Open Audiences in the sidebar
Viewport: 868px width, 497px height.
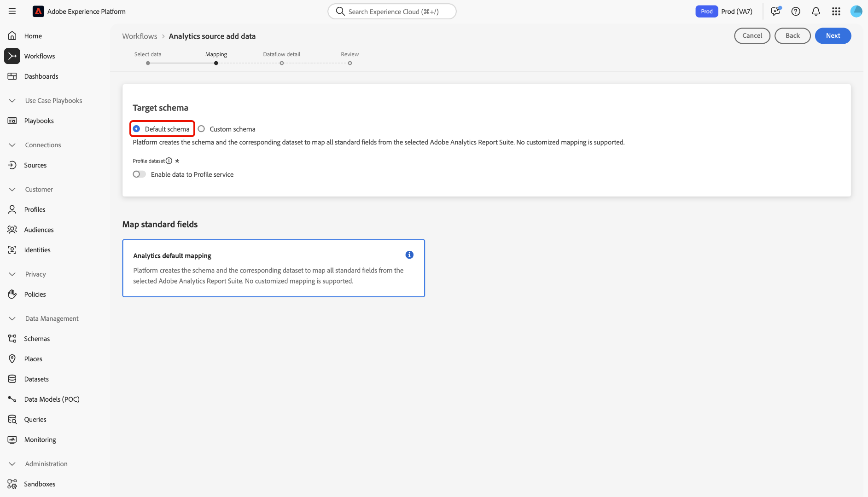pos(39,230)
